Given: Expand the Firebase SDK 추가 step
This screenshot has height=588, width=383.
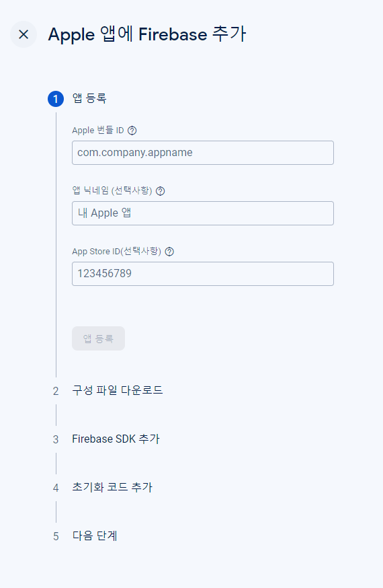Looking at the screenshot, I should 116,439.
